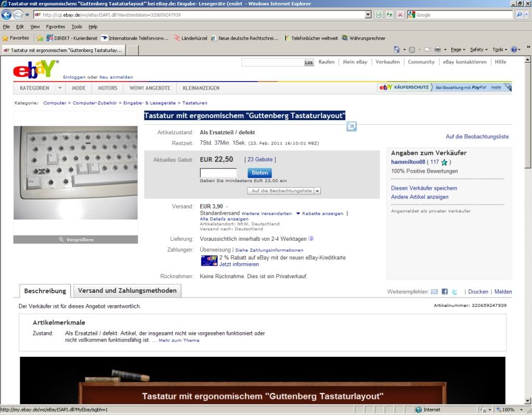This screenshot has width=532, height=415.
Task: Switch to Versand und Zahlungsmethoden tab
Action: (x=127, y=291)
